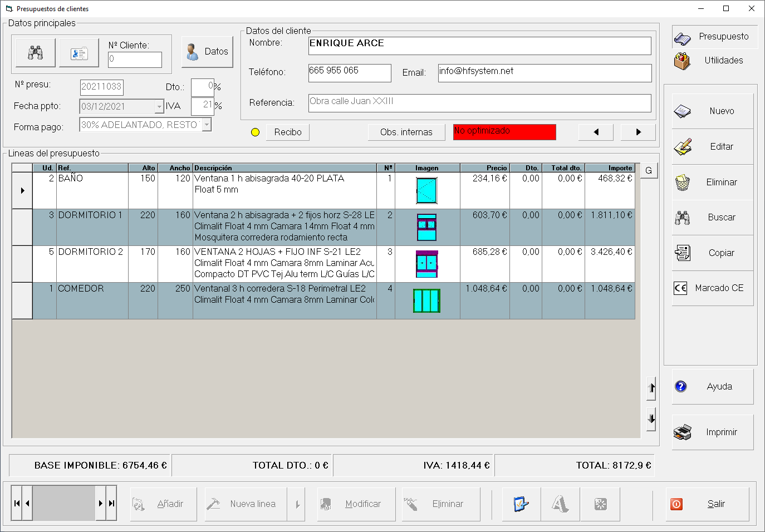Expand the Fecha ppto date dropdown

point(159,106)
